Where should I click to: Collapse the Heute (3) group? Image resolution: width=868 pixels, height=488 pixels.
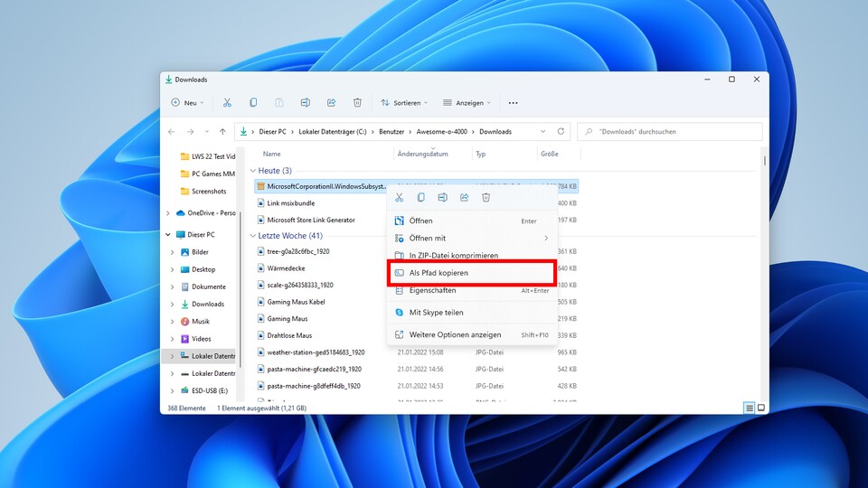253,171
